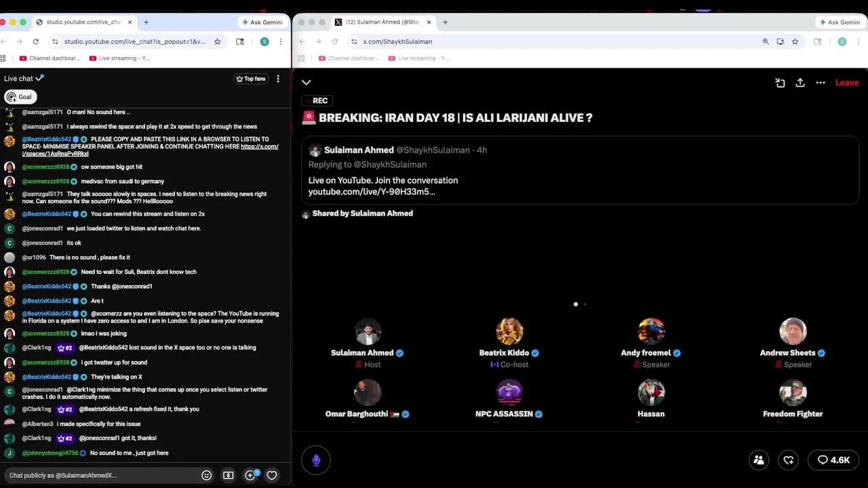Expand the Live chat mode selector
Screen dimensions: 868x488
24,79
